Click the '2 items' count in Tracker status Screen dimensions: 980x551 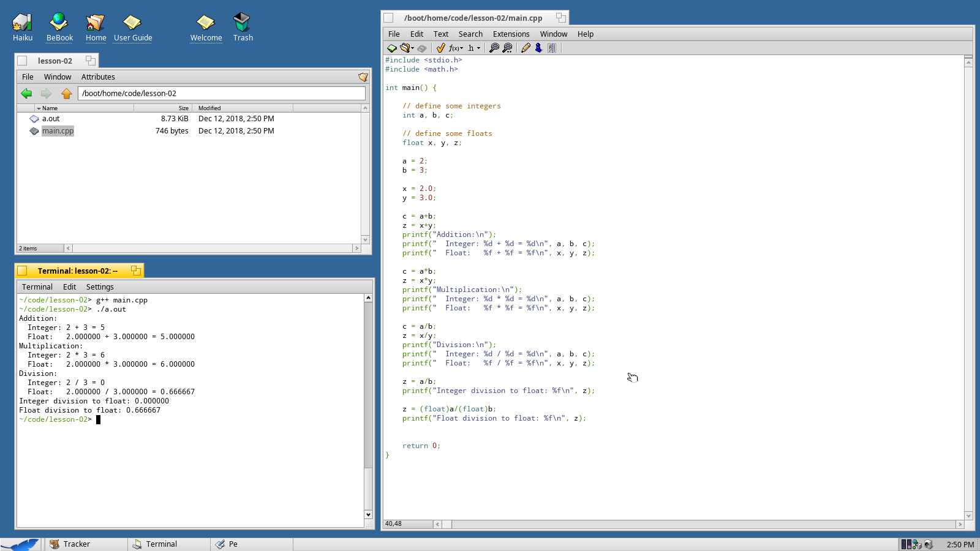click(28, 249)
